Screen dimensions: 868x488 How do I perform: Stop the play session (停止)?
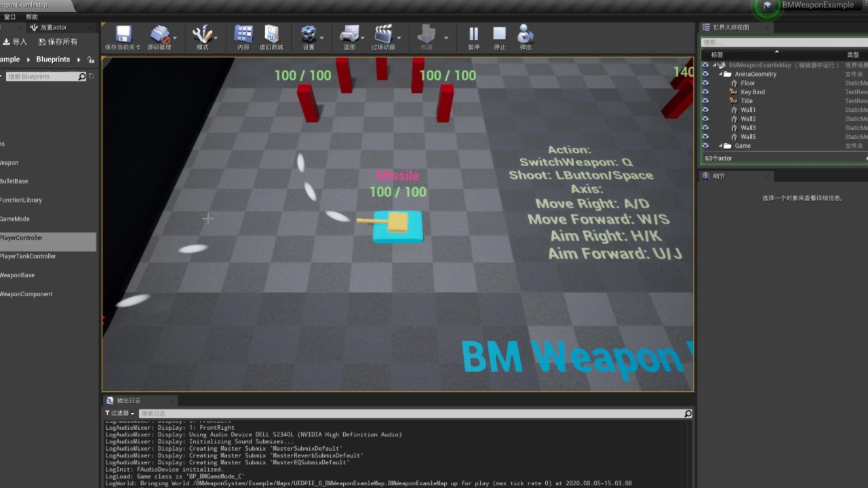[500, 34]
